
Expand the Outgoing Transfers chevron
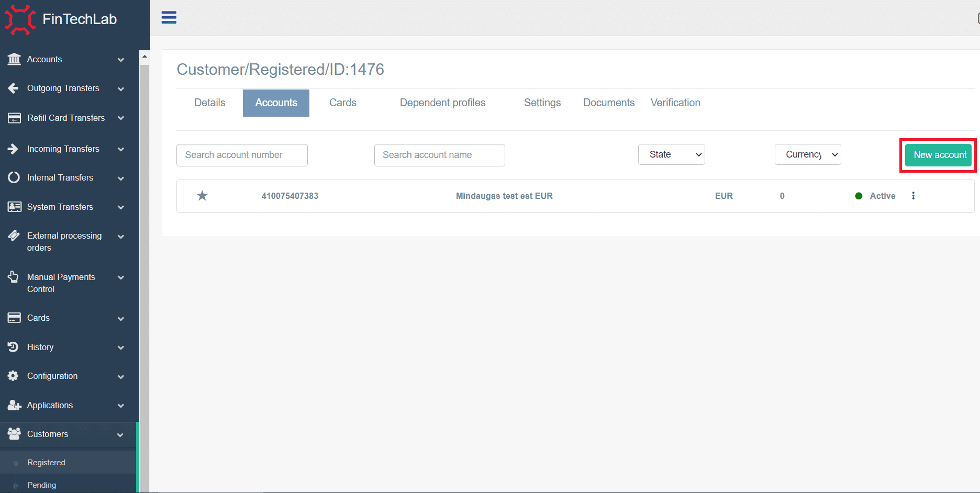click(121, 89)
